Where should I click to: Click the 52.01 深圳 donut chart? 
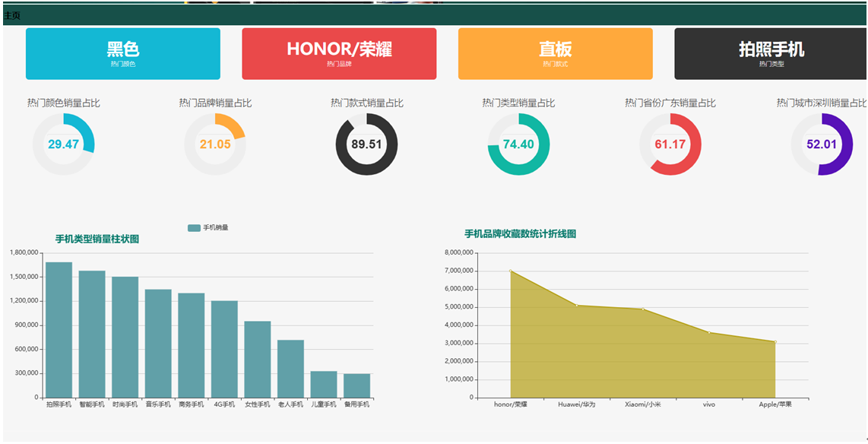pos(822,144)
